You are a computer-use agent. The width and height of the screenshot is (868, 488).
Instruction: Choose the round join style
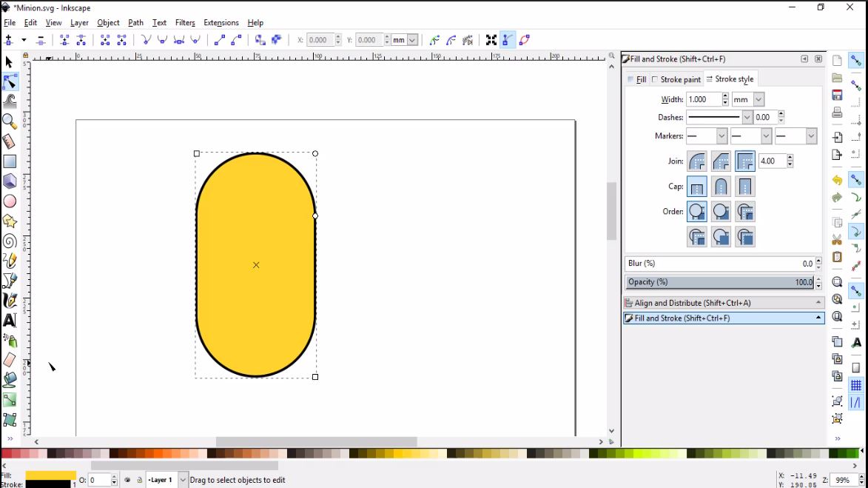[x=697, y=161]
